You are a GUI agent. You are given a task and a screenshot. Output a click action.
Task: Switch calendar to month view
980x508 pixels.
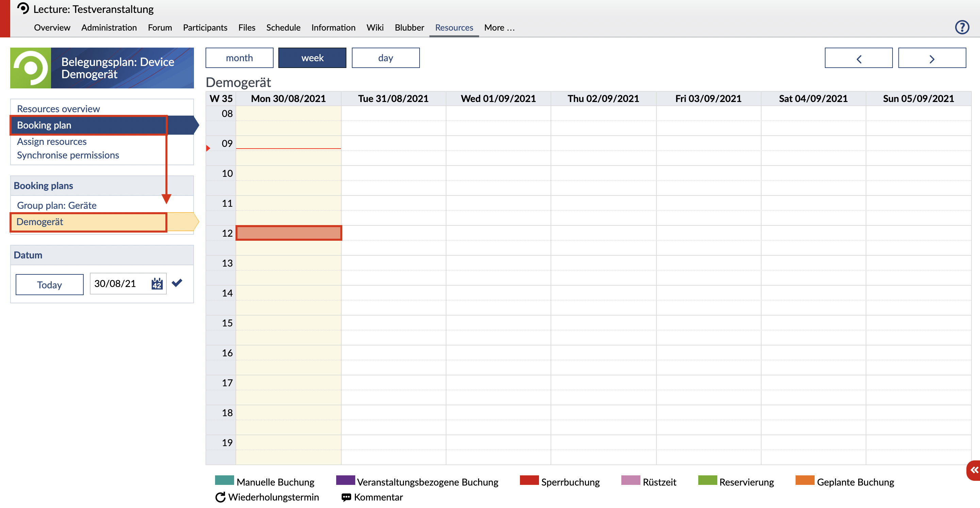[x=239, y=58]
